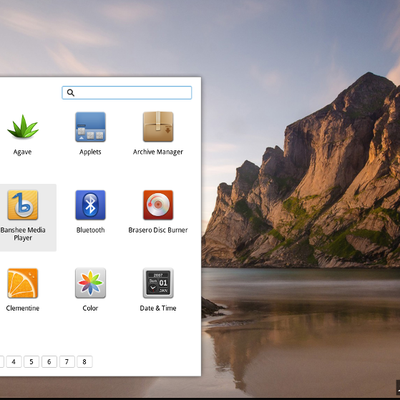Focus the application search field

point(127,93)
